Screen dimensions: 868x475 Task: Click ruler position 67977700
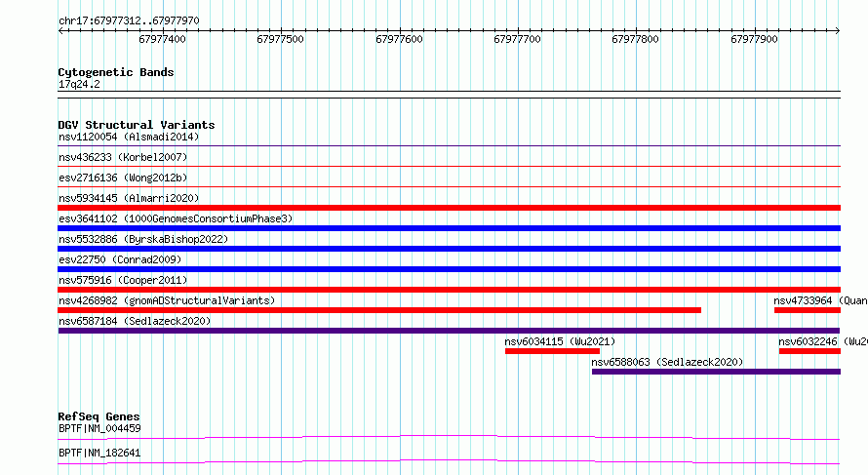517,39
